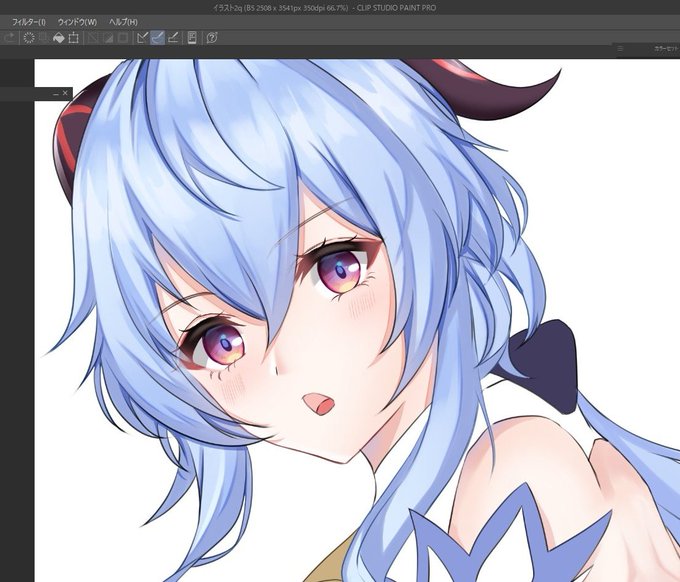Click the Scale/Rotate transform icon
This screenshot has height=582, width=680.
click(x=73, y=38)
